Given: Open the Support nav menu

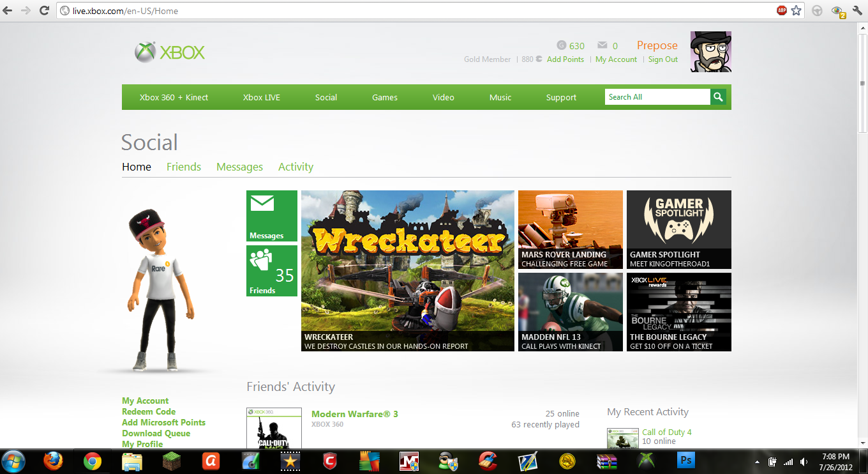Looking at the screenshot, I should [x=561, y=97].
